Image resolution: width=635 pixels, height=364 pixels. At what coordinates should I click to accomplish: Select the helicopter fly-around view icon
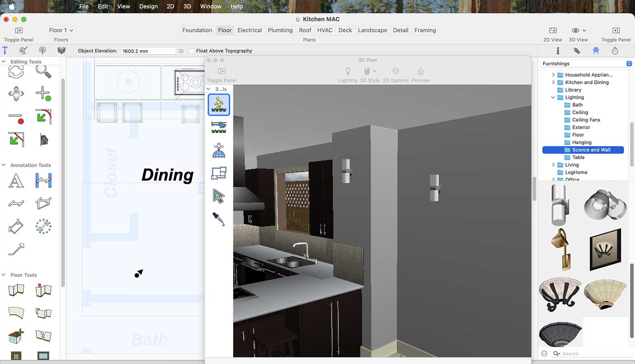(219, 127)
